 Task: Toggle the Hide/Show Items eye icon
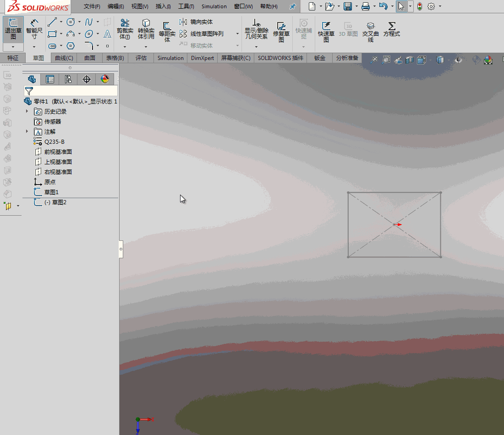click(x=458, y=60)
